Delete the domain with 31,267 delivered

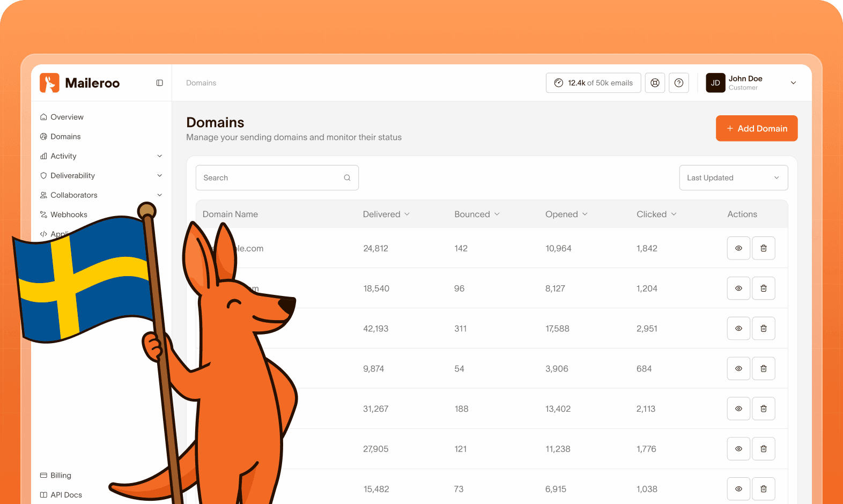coord(764,409)
